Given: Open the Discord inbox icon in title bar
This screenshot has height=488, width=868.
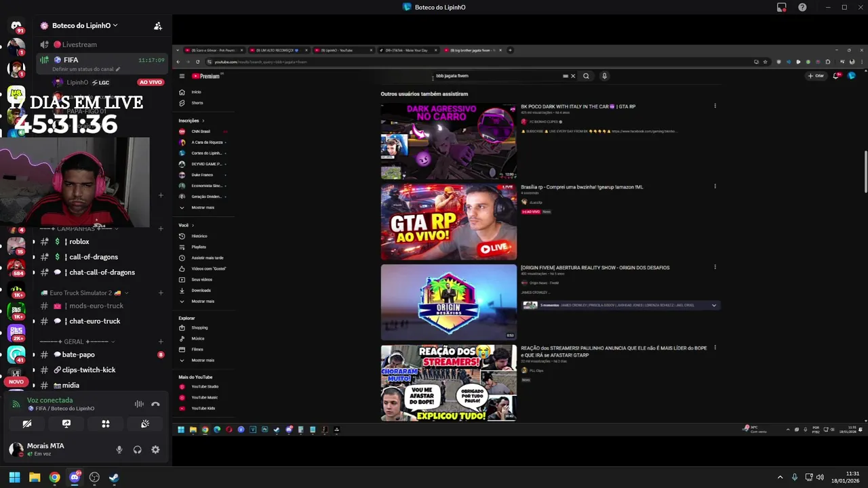Looking at the screenshot, I should pyautogui.click(x=782, y=7).
